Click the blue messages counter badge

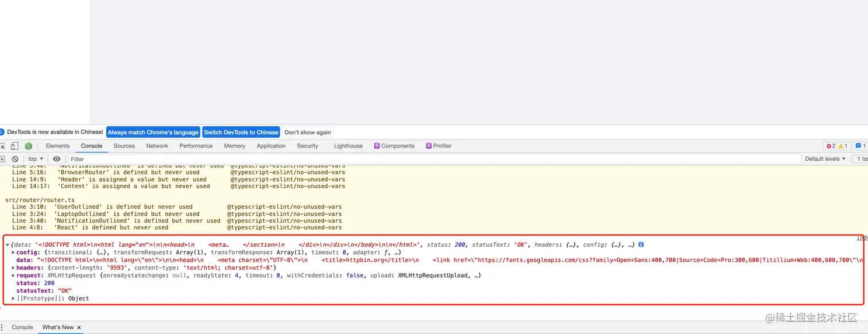(x=861, y=146)
